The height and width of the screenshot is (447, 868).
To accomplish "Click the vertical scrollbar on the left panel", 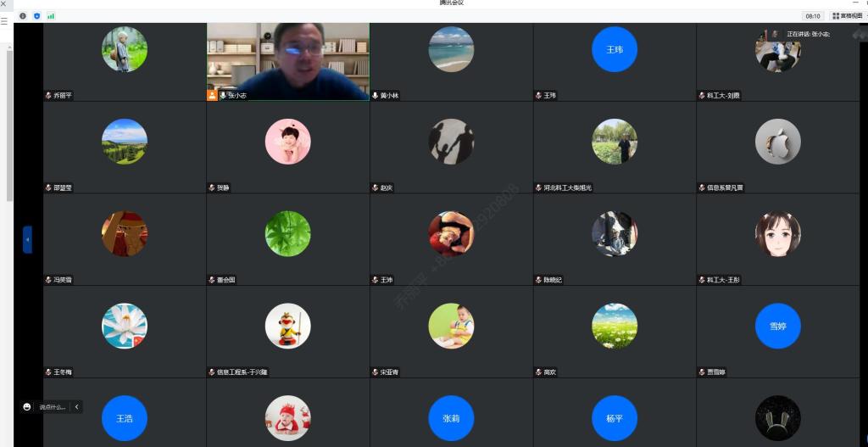I will click(x=9, y=127).
